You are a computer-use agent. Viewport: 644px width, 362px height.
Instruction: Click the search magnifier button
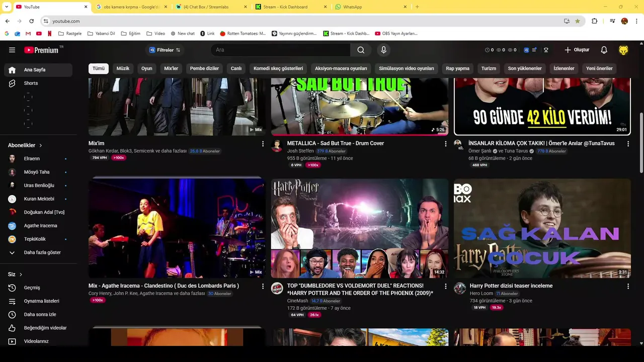[361, 50]
